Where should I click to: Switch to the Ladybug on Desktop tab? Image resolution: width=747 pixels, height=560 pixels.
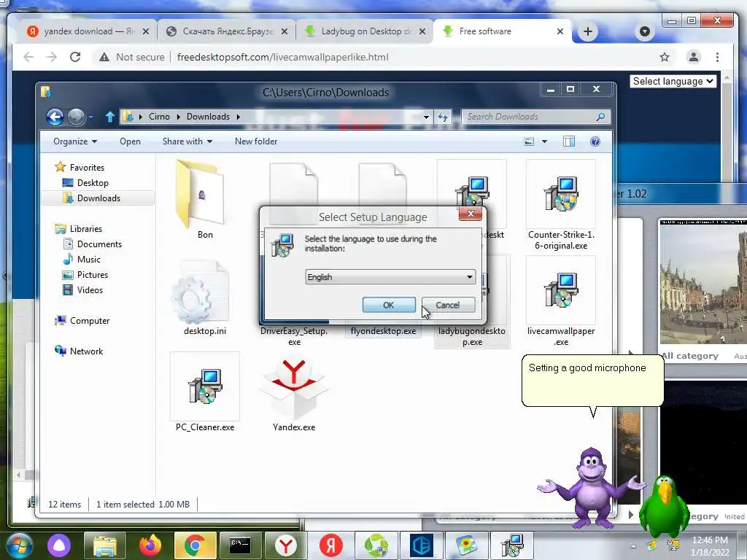365,31
